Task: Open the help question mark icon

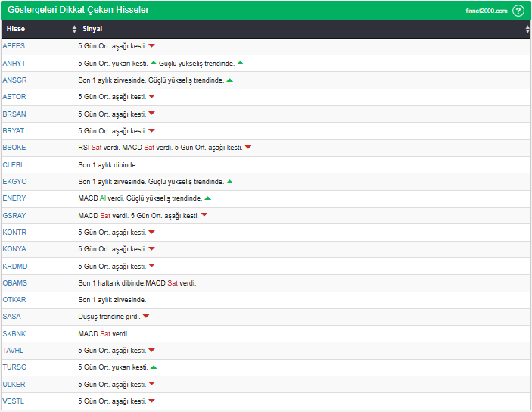Action: [518, 11]
